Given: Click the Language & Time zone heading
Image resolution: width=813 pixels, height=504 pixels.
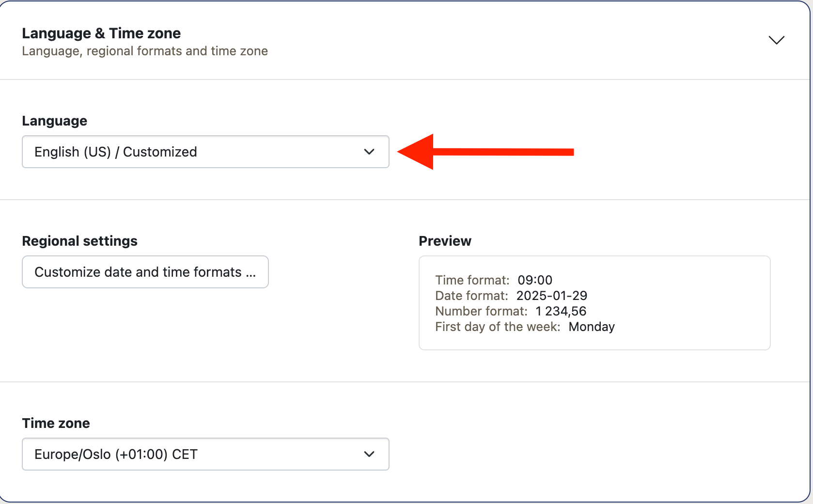Looking at the screenshot, I should tap(101, 33).
